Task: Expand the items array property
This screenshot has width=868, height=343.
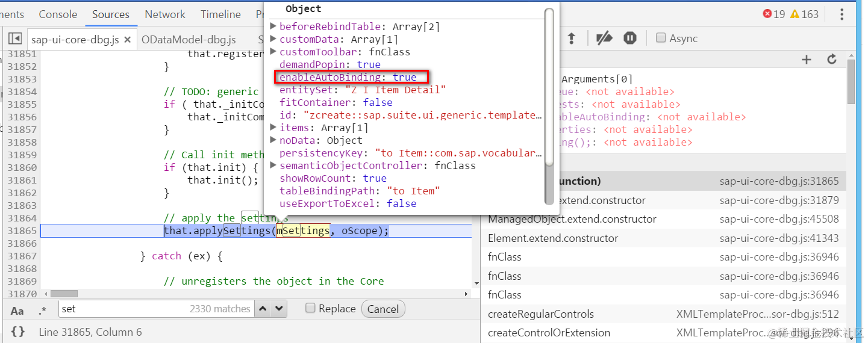Action: point(273,127)
